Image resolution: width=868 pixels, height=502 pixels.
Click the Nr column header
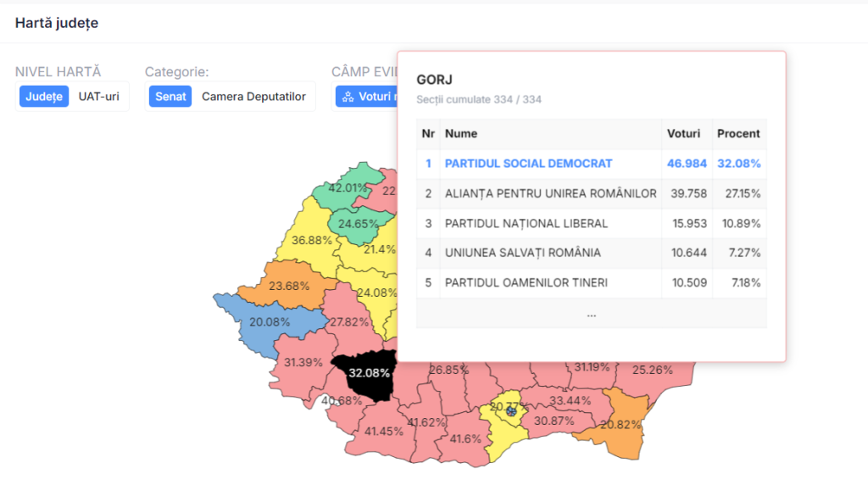pos(428,133)
